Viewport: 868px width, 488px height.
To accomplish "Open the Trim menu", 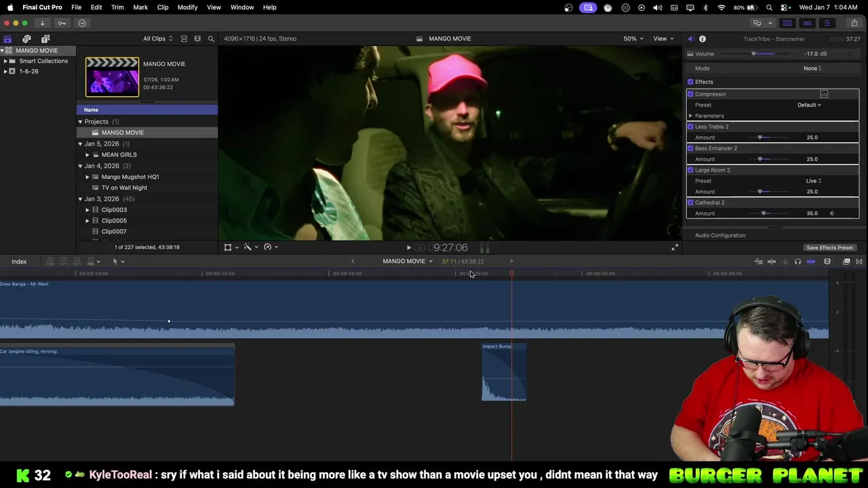I will (117, 7).
